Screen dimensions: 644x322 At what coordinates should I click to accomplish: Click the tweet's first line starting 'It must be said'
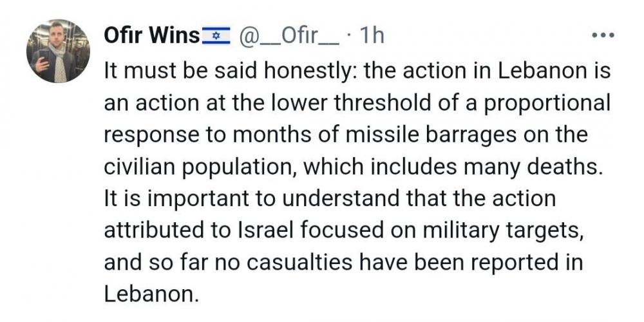(357, 71)
